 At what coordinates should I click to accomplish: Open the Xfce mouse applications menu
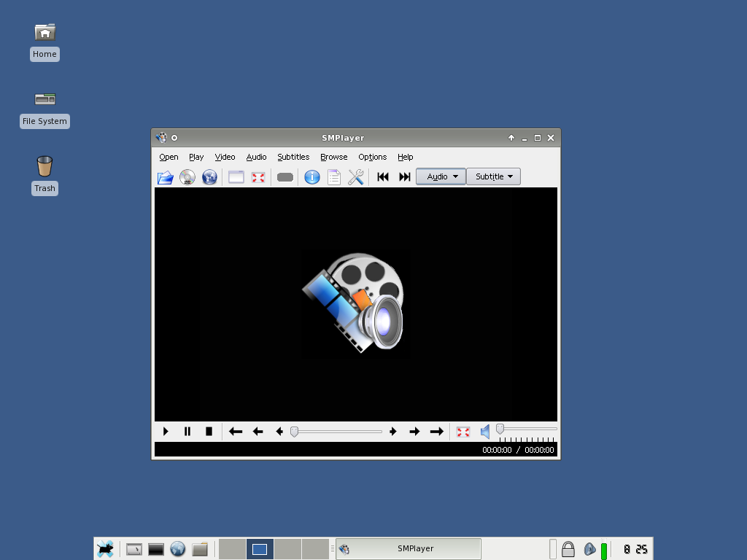pyautogui.click(x=106, y=549)
